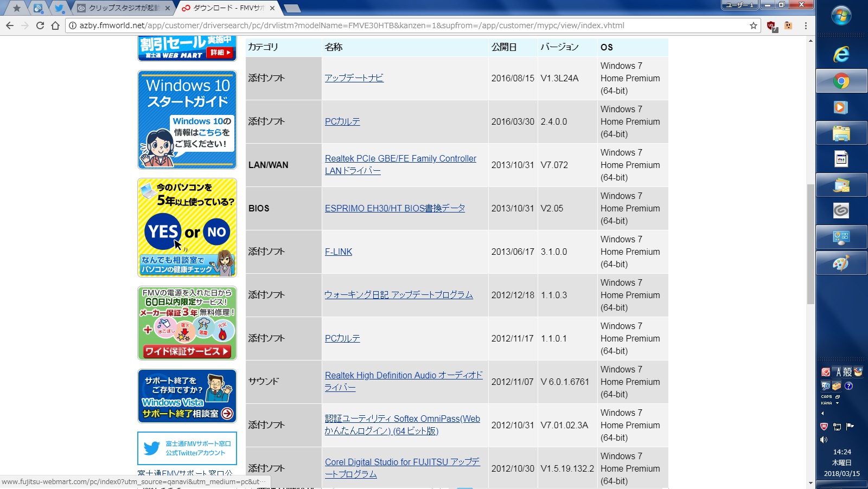Focus the address bar URL field
The image size is (868, 489).
(x=412, y=25)
